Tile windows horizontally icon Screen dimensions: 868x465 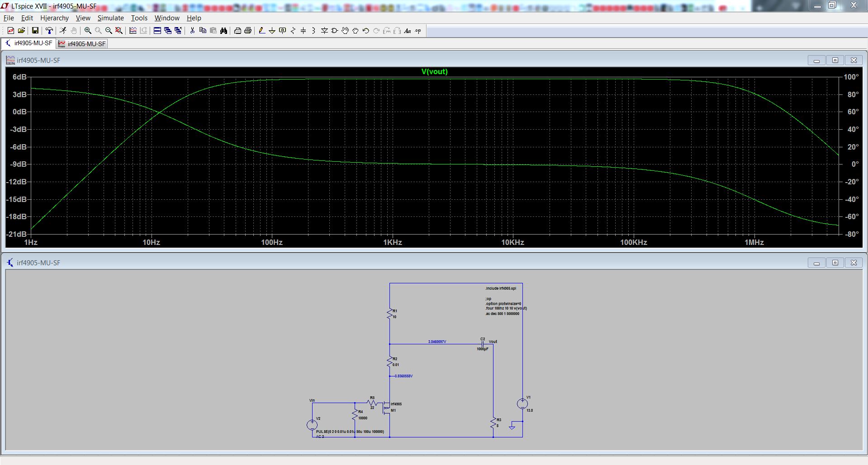point(157,31)
